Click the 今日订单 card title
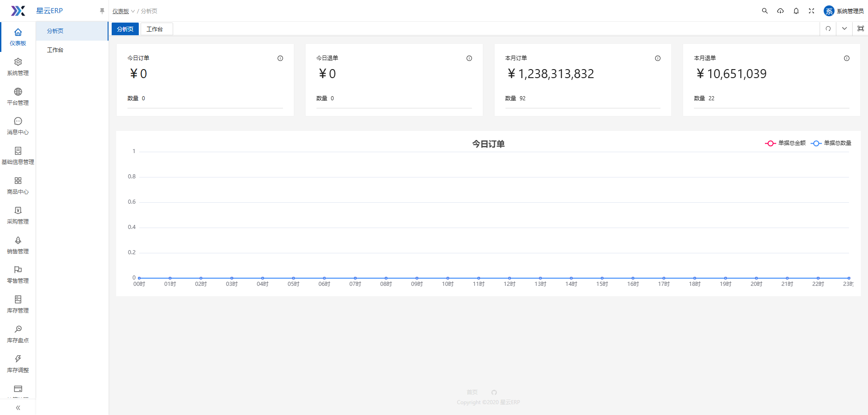 click(x=138, y=58)
